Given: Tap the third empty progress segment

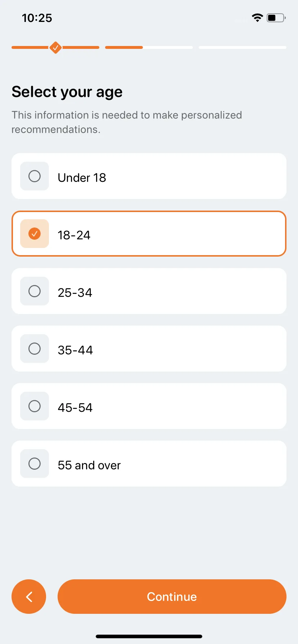Looking at the screenshot, I should tap(243, 47).
